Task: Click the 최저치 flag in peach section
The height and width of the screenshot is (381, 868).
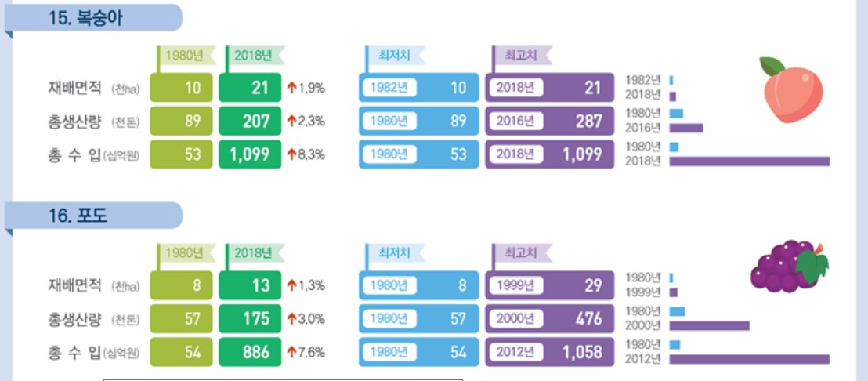Action: click(x=394, y=56)
